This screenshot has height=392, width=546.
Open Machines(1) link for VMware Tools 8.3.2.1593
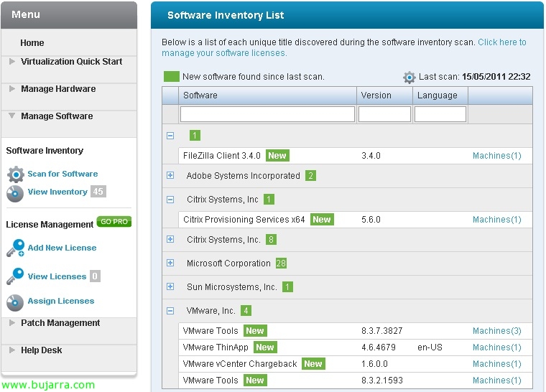pos(497,381)
